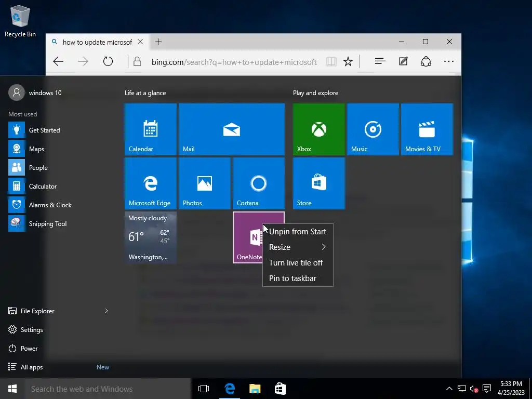Open the Mostly cloudy weather tile
532x399 pixels.
(150, 237)
